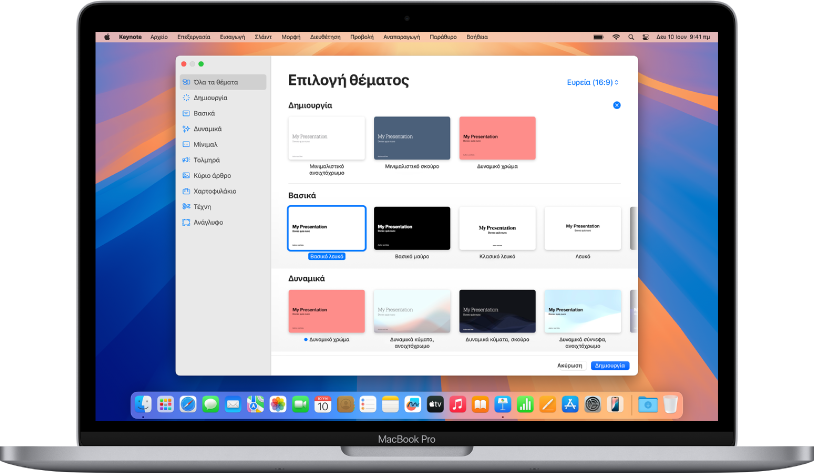Open App Store from the Dock
The height and width of the screenshot is (473, 814).
tap(570, 404)
